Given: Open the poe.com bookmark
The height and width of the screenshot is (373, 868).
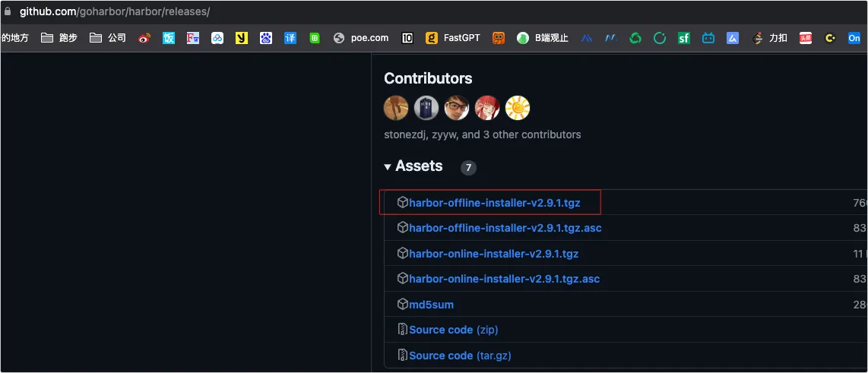Looking at the screenshot, I should coord(361,38).
